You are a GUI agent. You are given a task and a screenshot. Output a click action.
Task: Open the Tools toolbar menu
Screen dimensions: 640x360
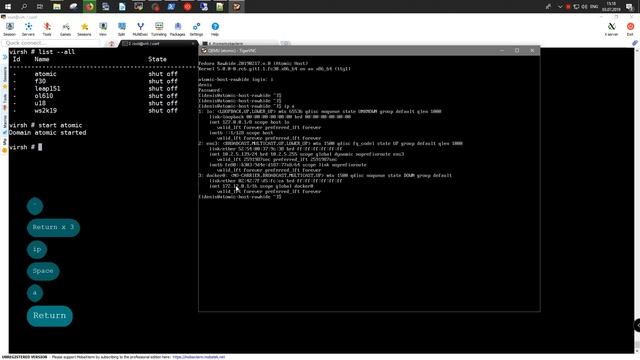click(x=47, y=29)
